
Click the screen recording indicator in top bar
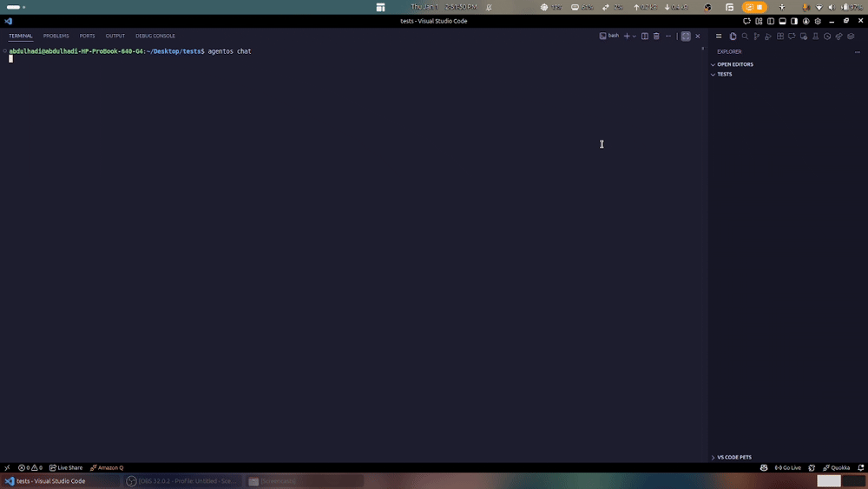tap(754, 7)
